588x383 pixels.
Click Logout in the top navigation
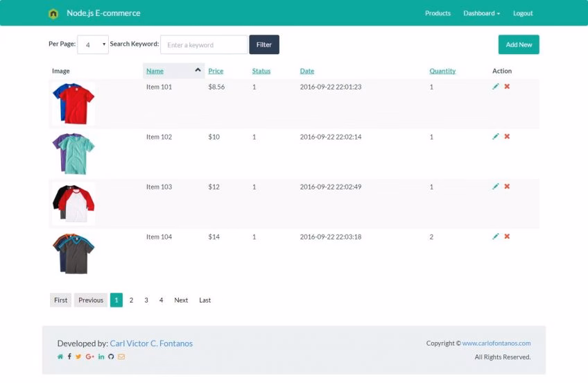tap(523, 13)
